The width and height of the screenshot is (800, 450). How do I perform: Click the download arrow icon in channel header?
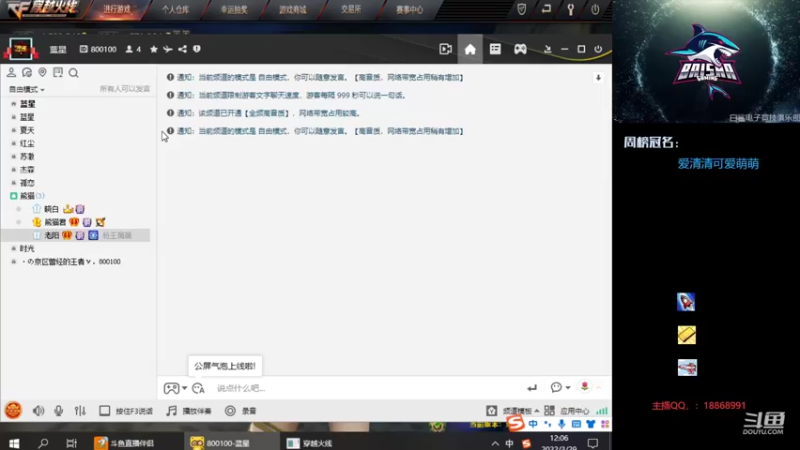[x=547, y=49]
